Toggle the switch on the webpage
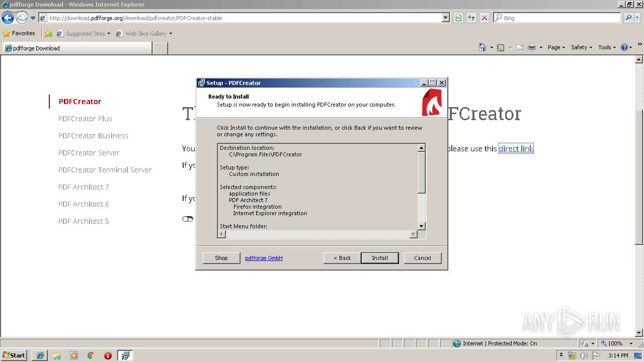The height and width of the screenshot is (362, 644). pos(188,219)
